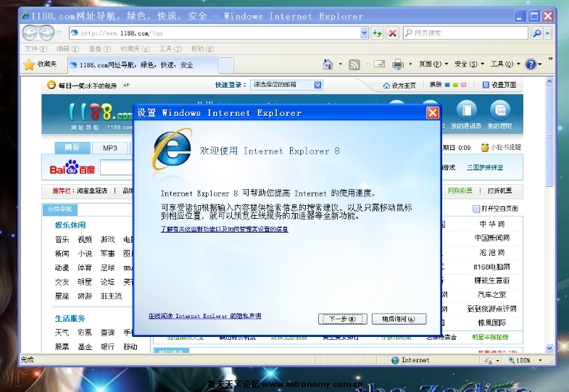Expand the Home icon dropdown arrow
The image size is (569, 392).
[341, 64]
